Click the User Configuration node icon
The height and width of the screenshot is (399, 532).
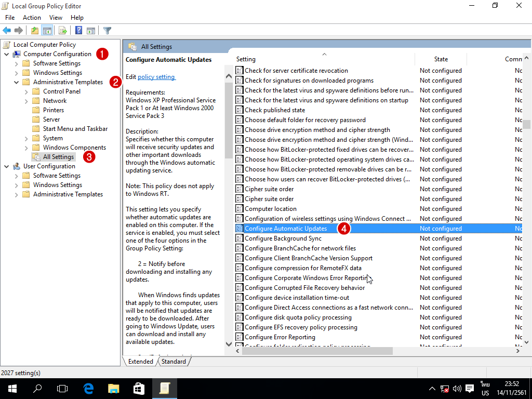[x=16, y=166]
